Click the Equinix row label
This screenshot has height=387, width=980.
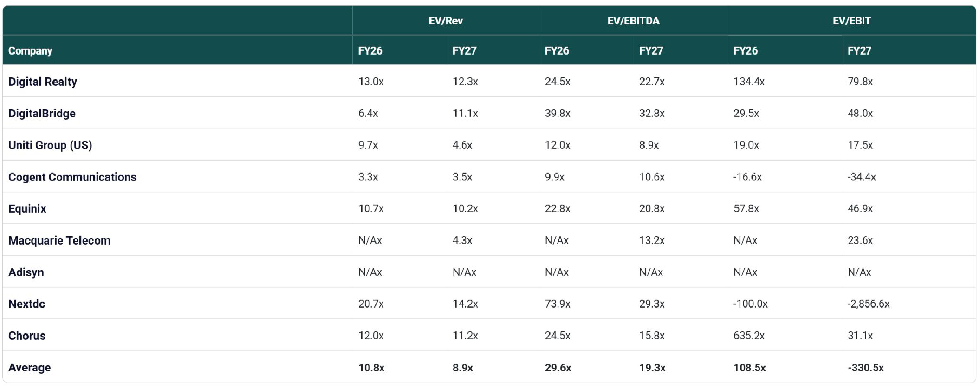click(27, 209)
